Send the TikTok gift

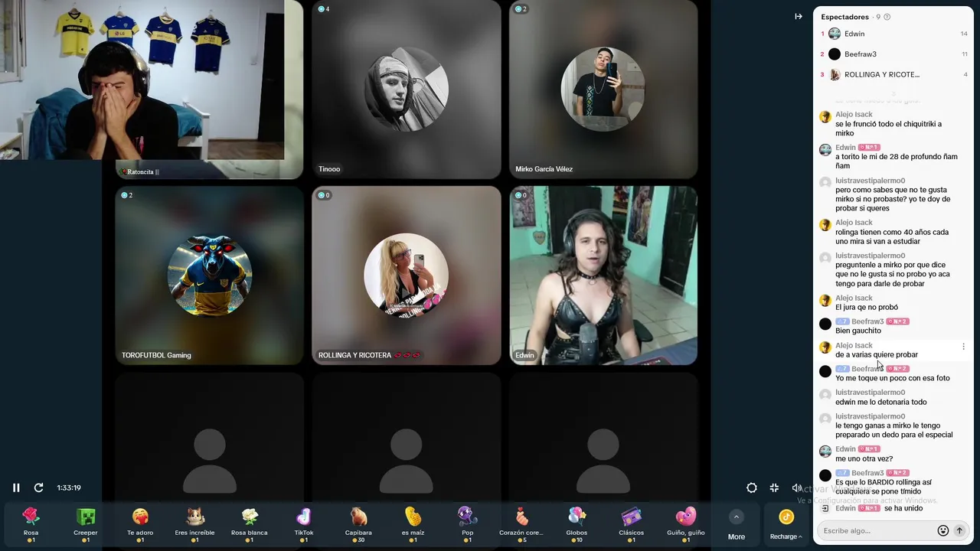pos(304,524)
